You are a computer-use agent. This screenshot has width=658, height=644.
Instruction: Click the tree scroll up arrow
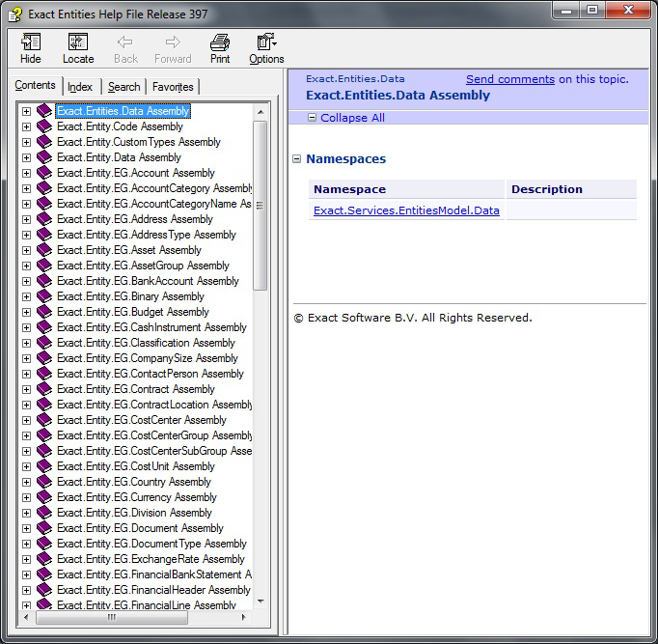pos(260,112)
